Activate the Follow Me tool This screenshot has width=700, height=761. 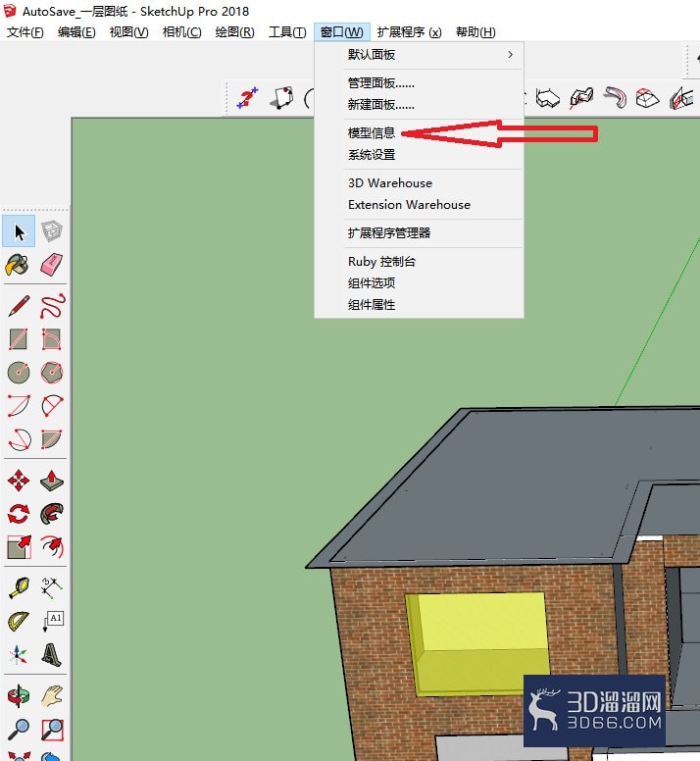coord(51,514)
